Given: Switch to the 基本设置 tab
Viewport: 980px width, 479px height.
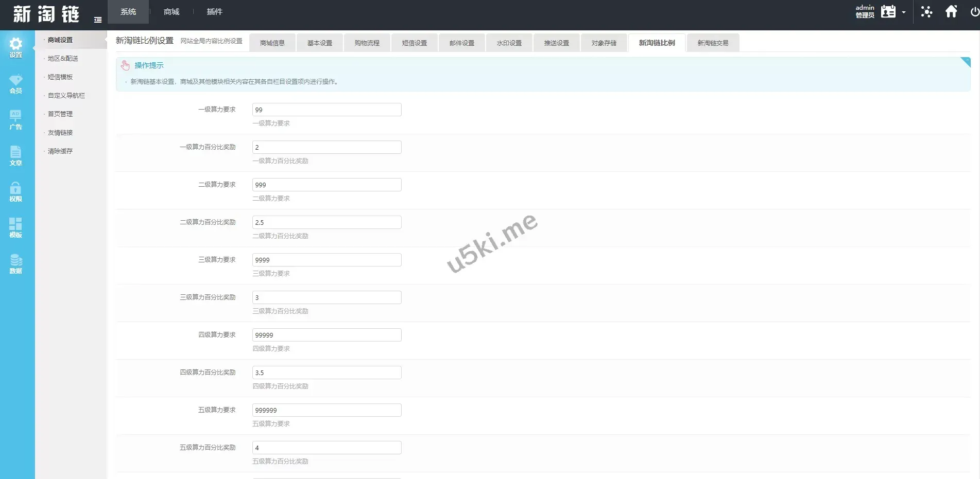Looking at the screenshot, I should pos(320,43).
